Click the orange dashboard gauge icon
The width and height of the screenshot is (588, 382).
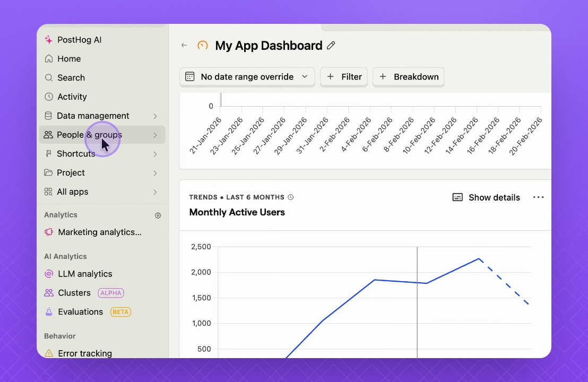203,46
